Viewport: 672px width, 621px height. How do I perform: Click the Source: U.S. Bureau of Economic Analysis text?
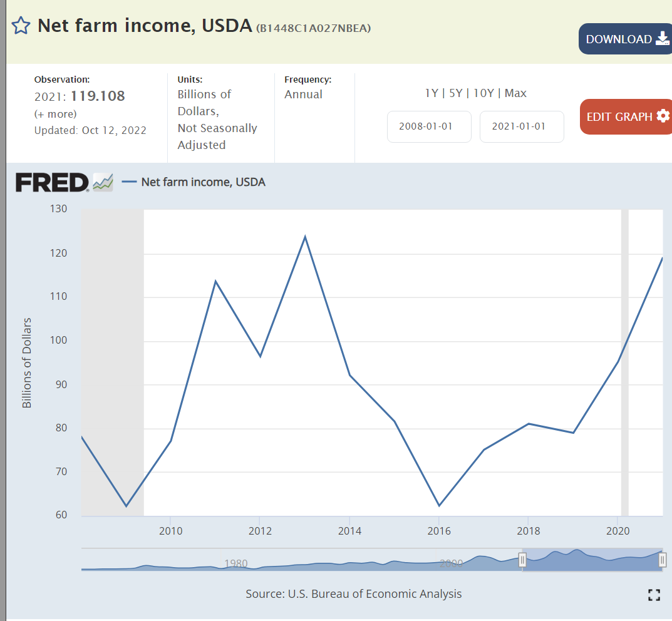click(353, 594)
